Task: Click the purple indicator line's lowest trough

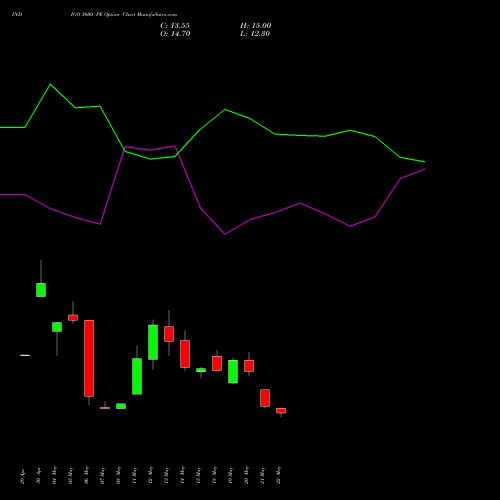Action: pos(225,234)
